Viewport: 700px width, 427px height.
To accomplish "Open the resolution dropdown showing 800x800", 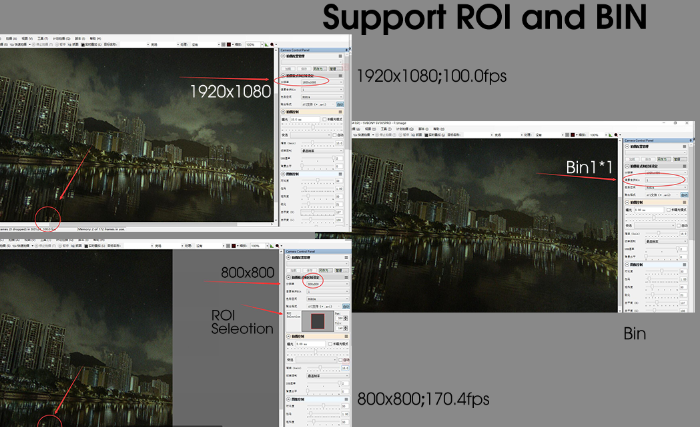I will click(328, 284).
